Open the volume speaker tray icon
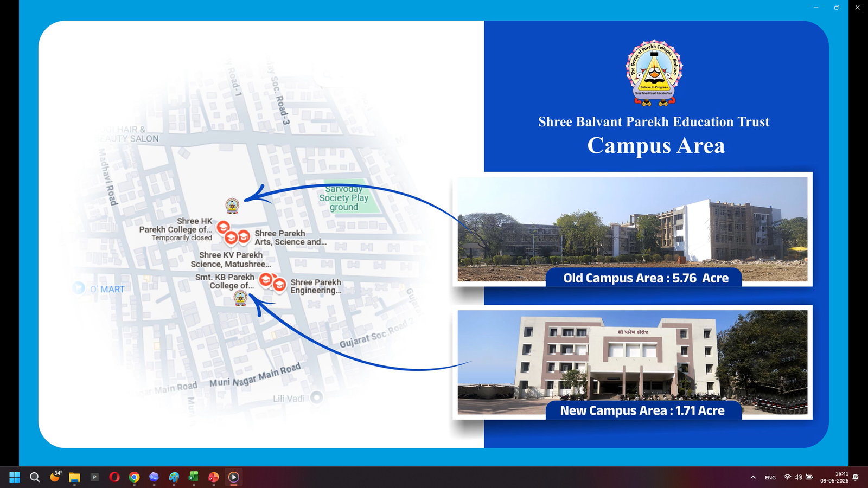This screenshot has width=868, height=488. coord(798,477)
